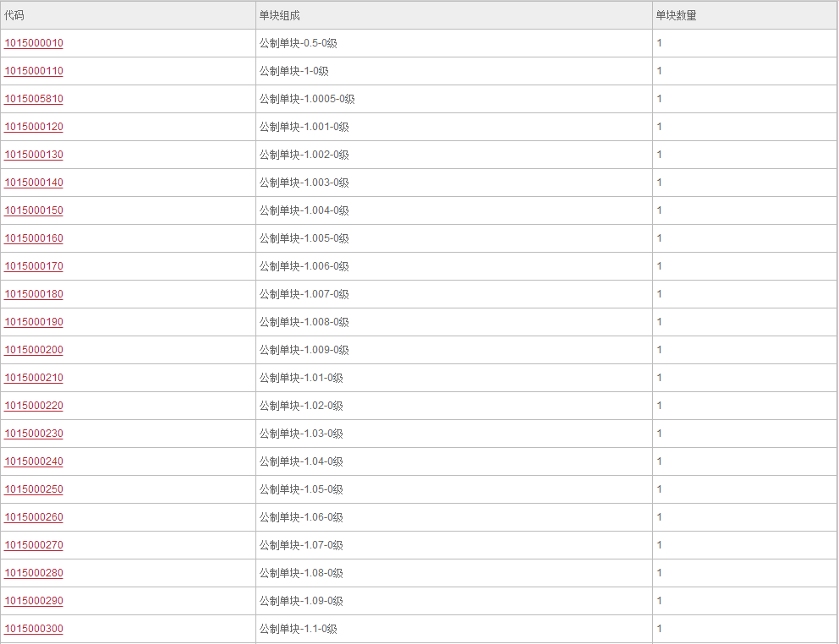Screen dimensions: 839x644
Task: Open code link 1015000180
Action: click(x=34, y=293)
